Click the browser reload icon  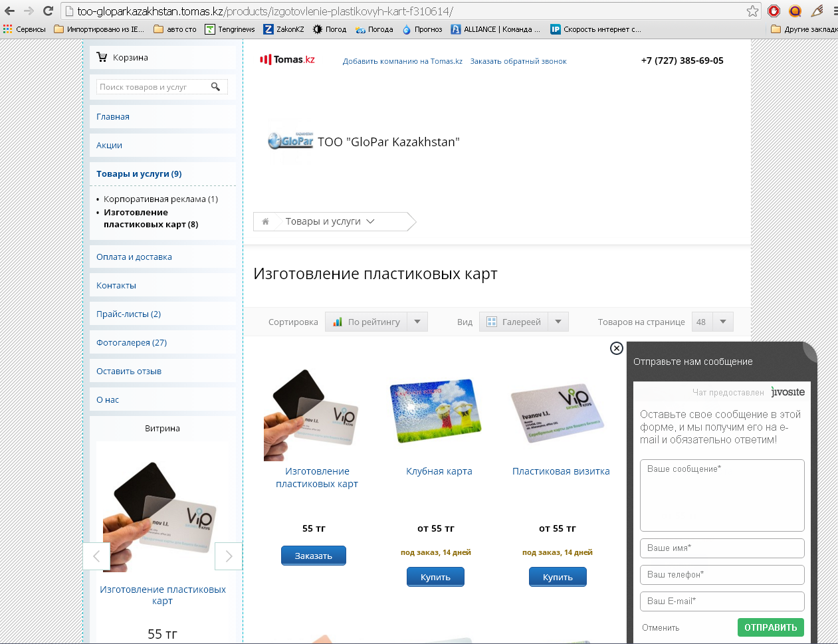(x=48, y=11)
